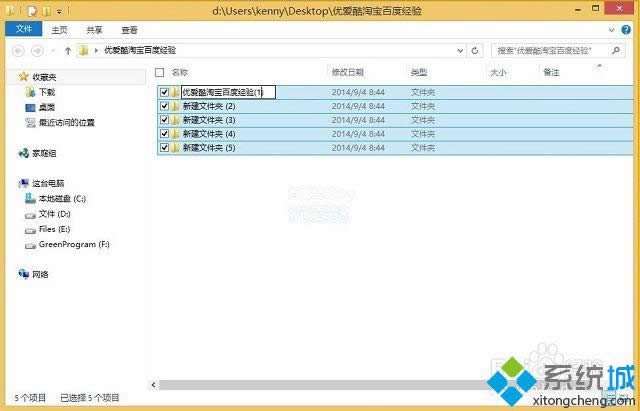Open 本地磁盘 (C:) drive

(x=62, y=199)
